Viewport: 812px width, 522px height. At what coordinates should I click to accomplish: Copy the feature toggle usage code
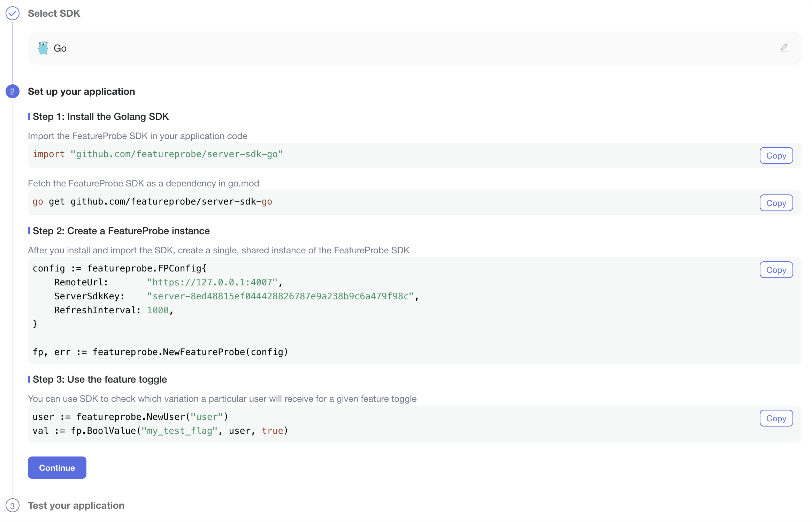[776, 419]
